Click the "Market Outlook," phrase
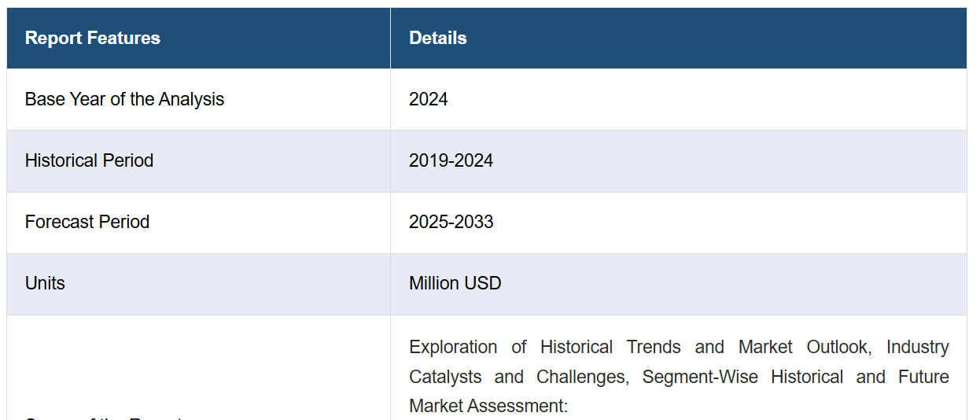The image size is (980, 420). coord(805,347)
